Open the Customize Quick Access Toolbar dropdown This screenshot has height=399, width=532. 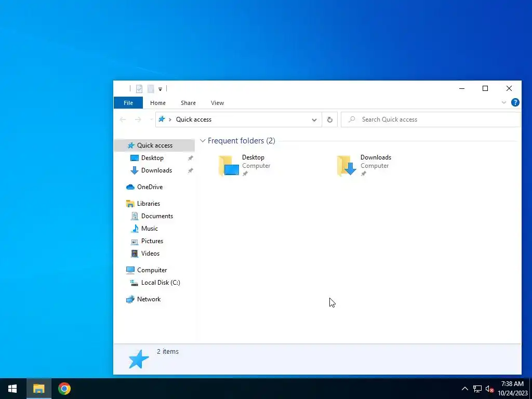(x=160, y=89)
